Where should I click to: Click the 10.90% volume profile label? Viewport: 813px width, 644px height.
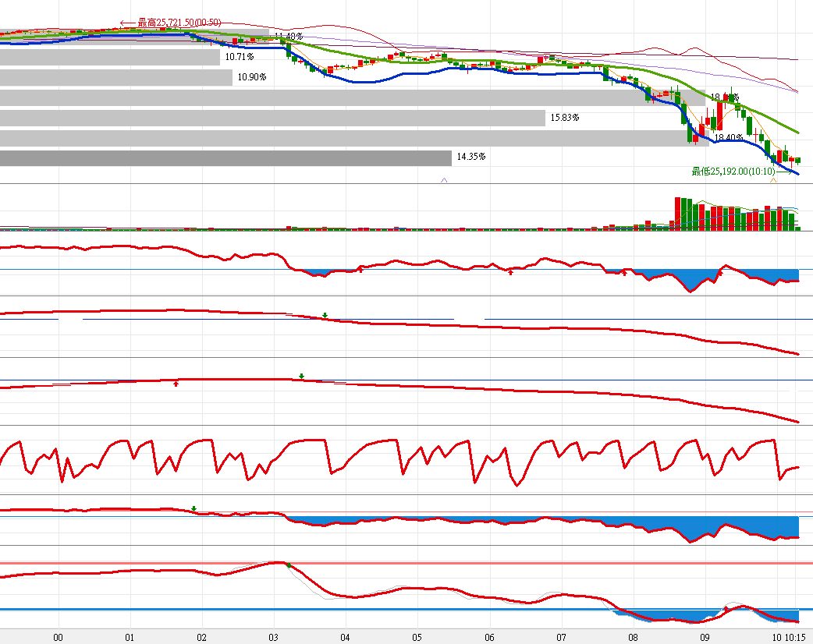click(252, 77)
